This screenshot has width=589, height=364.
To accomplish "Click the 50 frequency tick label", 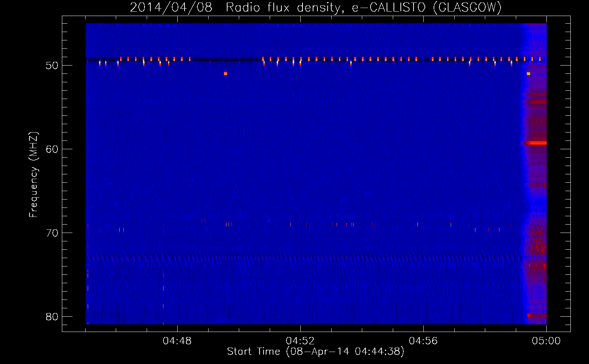I will click(x=52, y=66).
